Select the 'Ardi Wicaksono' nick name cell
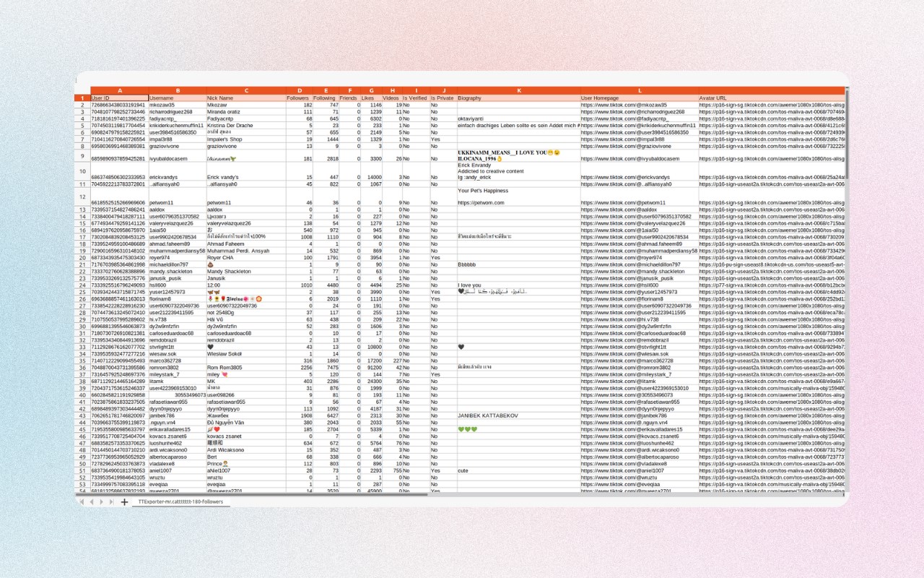Viewport: 924px width, 578px height. click(245, 450)
